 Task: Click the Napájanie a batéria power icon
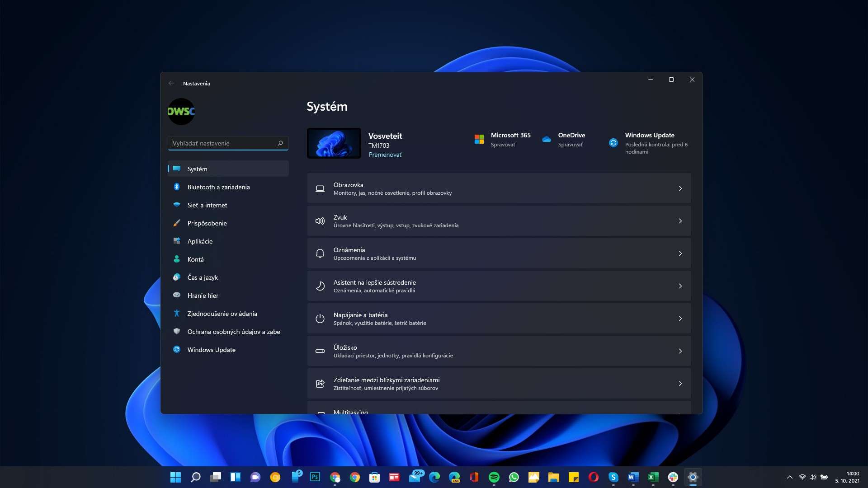[320, 319]
